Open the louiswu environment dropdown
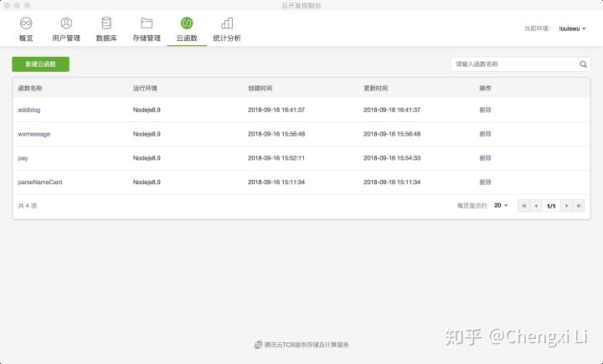The image size is (603, 364). (x=572, y=28)
